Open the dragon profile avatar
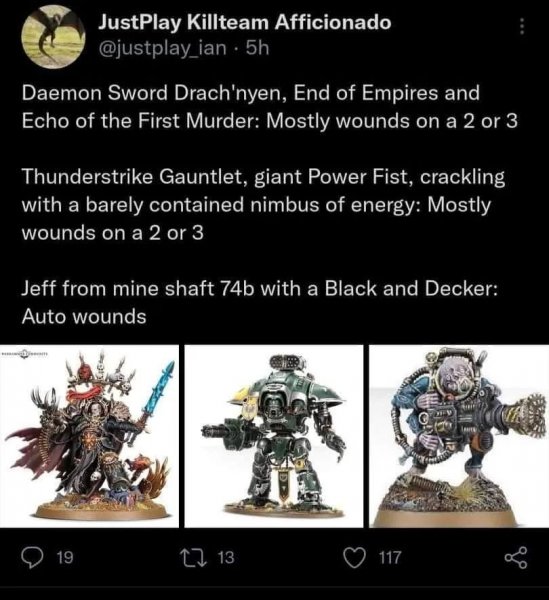 [x=53, y=37]
